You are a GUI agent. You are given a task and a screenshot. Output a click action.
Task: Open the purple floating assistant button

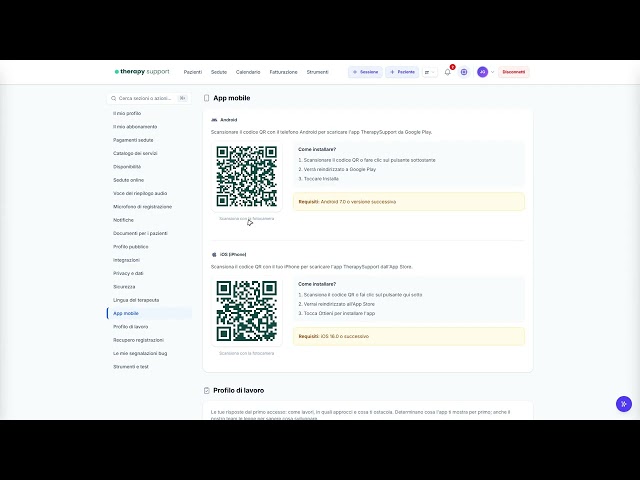click(x=624, y=404)
